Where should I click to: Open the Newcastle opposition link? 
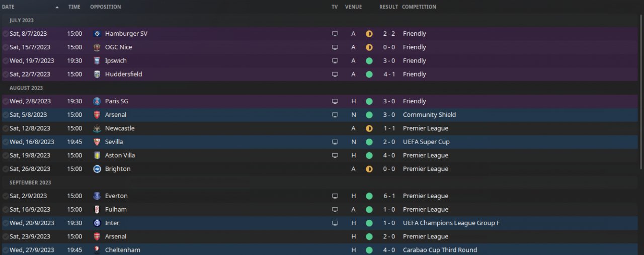pos(119,129)
